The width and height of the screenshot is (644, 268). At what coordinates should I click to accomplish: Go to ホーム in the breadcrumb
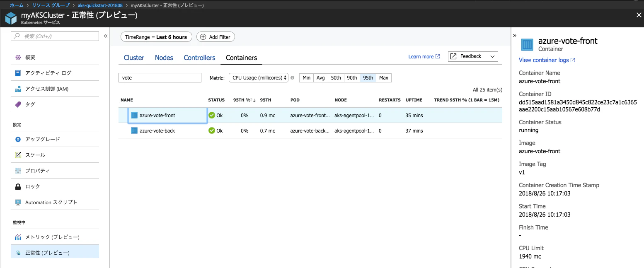(17, 5)
